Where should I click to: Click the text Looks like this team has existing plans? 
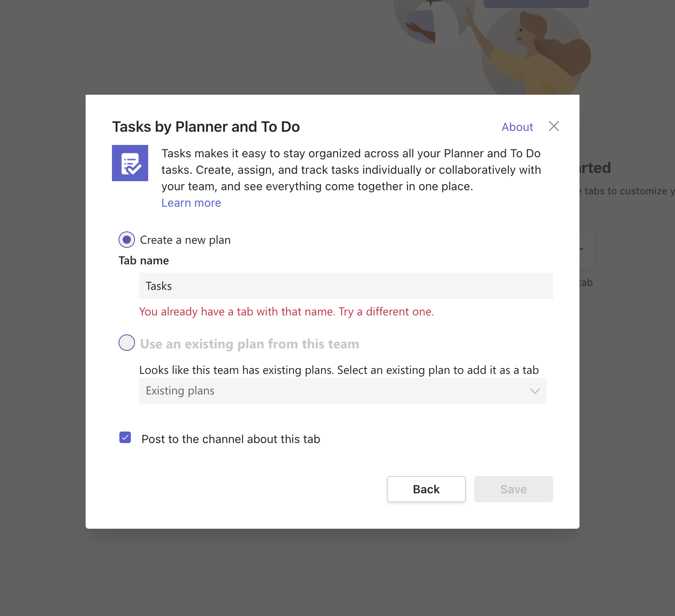(236, 370)
